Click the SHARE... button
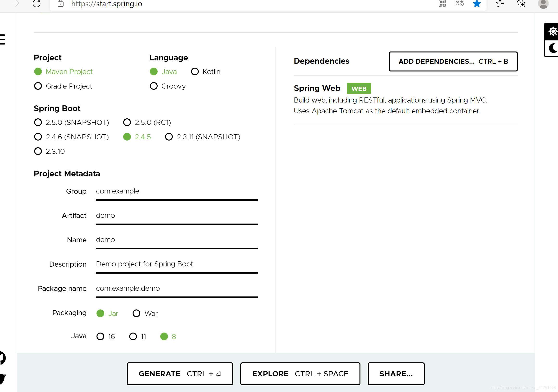The image size is (558, 392). [x=396, y=374]
